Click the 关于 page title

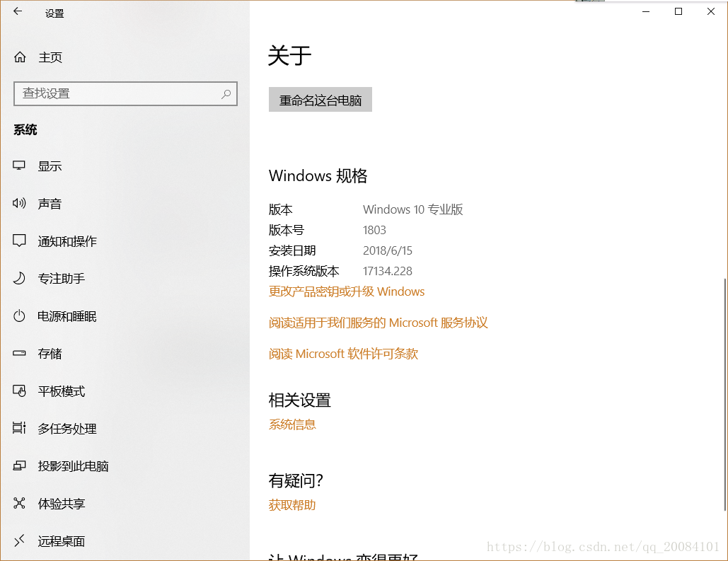290,55
